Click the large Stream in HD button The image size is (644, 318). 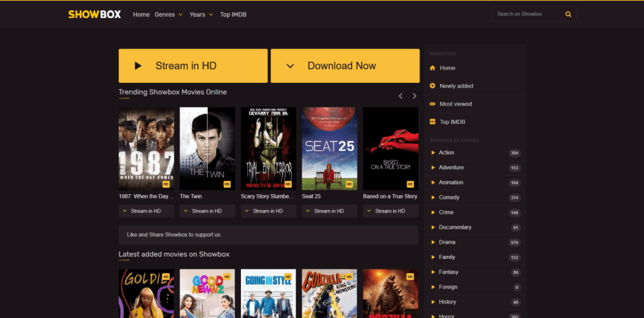click(193, 65)
